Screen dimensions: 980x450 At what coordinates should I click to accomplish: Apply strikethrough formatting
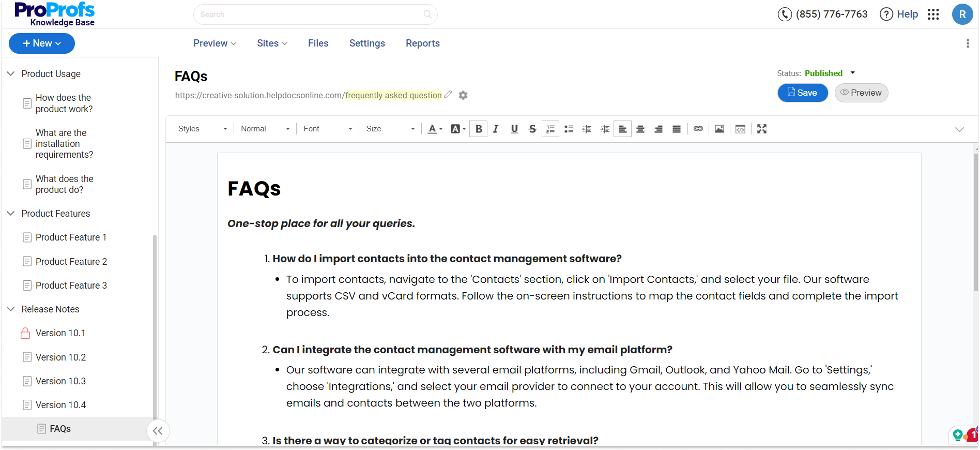click(x=532, y=129)
